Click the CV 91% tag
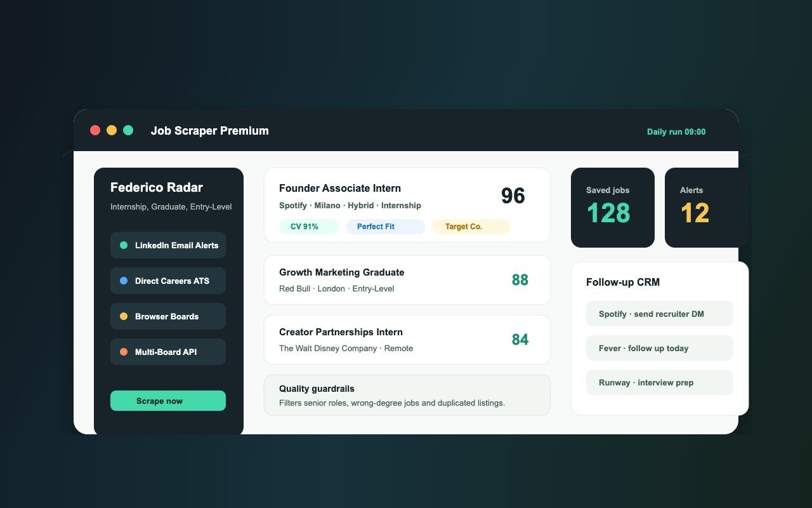The height and width of the screenshot is (508, 812). click(x=309, y=227)
